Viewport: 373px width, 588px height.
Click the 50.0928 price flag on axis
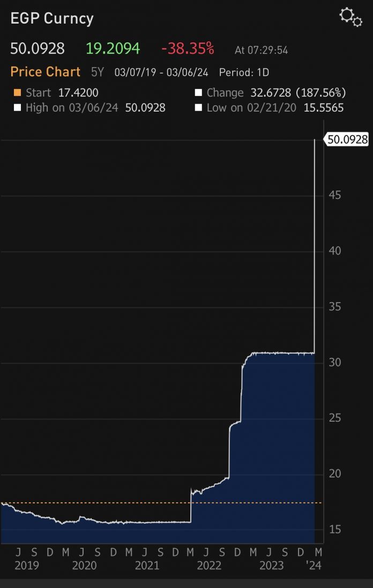click(347, 139)
